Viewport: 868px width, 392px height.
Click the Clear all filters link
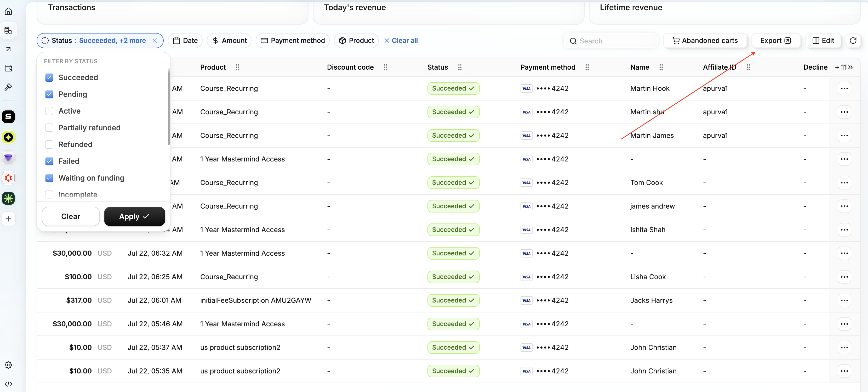pyautogui.click(x=401, y=41)
